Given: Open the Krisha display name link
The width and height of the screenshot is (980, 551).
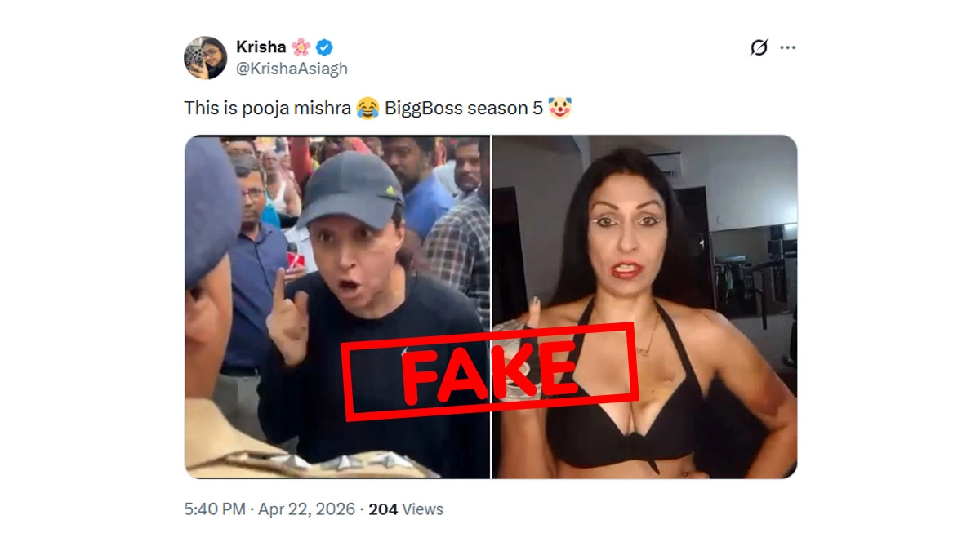Looking at the screenshot, I should [x=261, y=47].
